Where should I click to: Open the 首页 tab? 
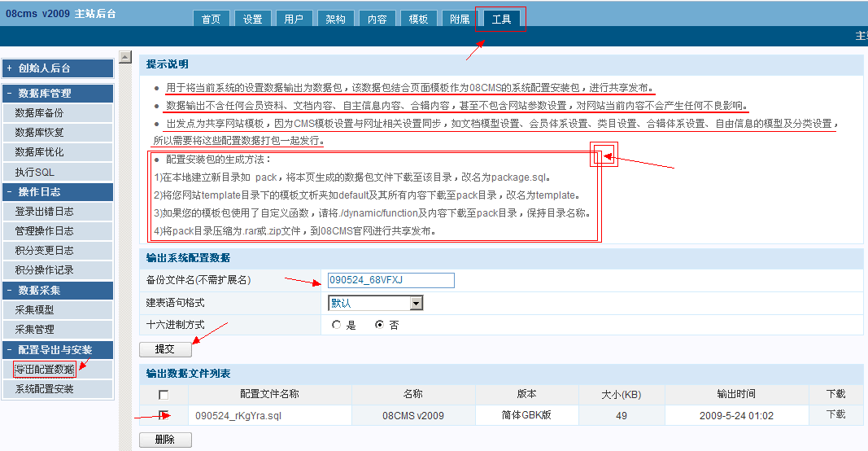point(211,19)
